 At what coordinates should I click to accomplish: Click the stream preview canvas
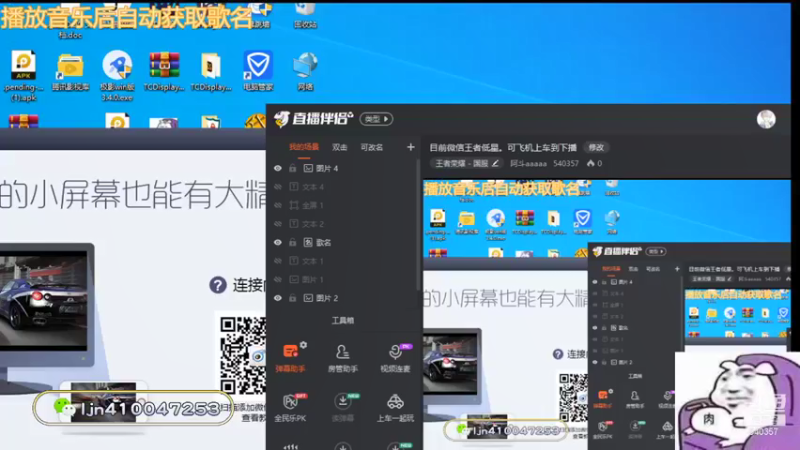(x=607, y=314)
